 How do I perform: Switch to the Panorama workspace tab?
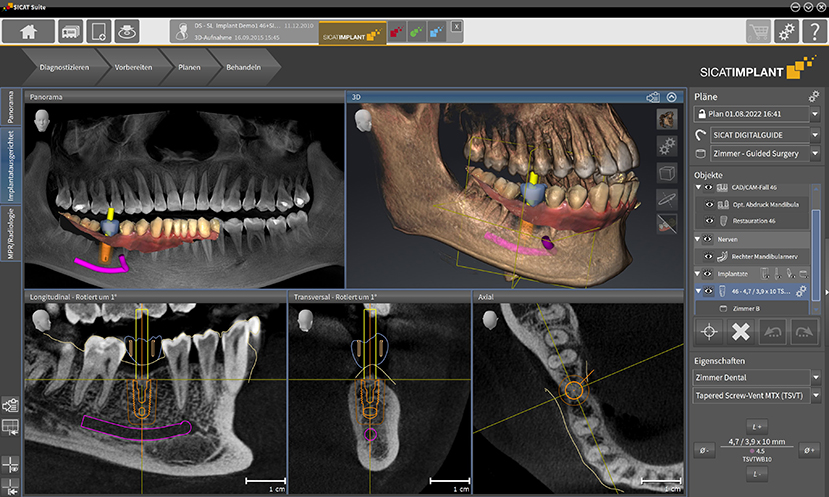(x=11, y=107)
